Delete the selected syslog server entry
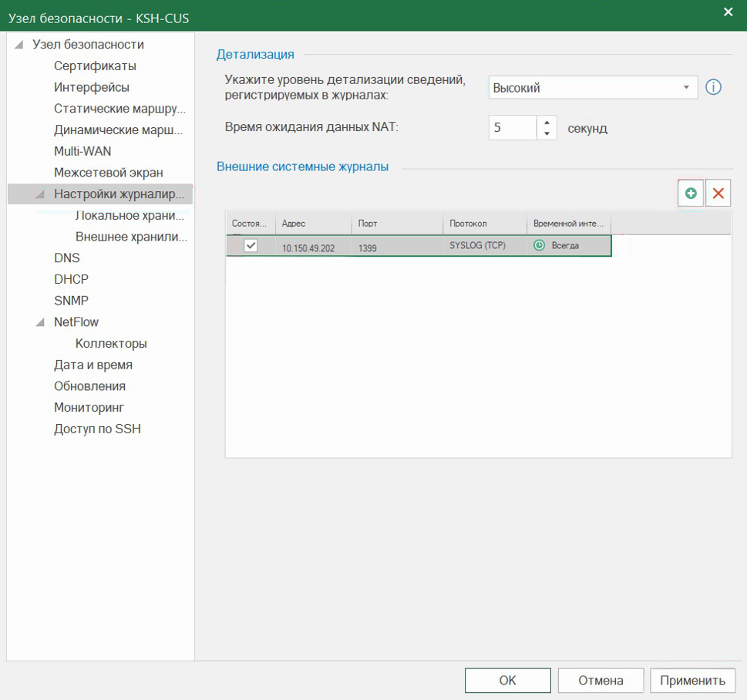This screenshot has width=747, height=700. [x=717, y=193]
